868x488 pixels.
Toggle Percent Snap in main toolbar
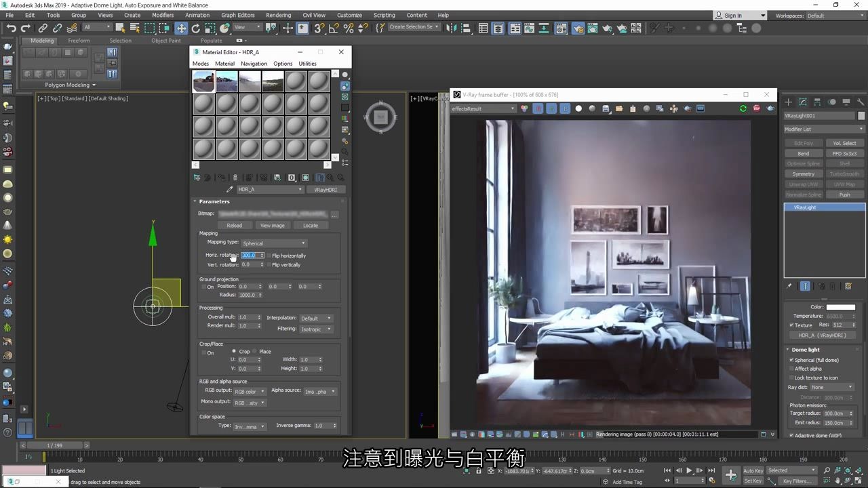[349, 28]
